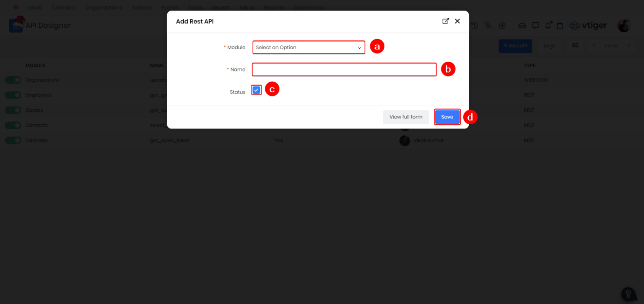Open the Inbox icon in the top bar
The width and height of the screenshot is (644, 304).
[x=522, y=25]
